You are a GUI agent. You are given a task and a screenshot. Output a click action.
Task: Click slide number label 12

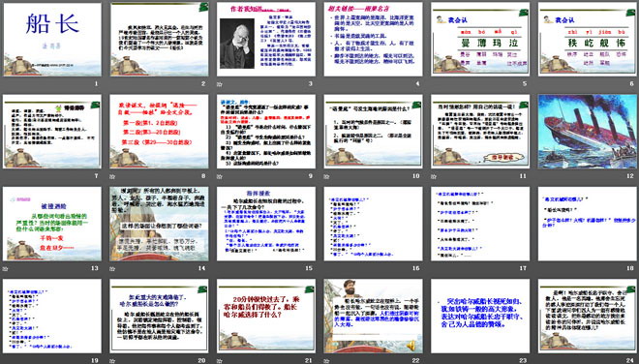(630, 175)
